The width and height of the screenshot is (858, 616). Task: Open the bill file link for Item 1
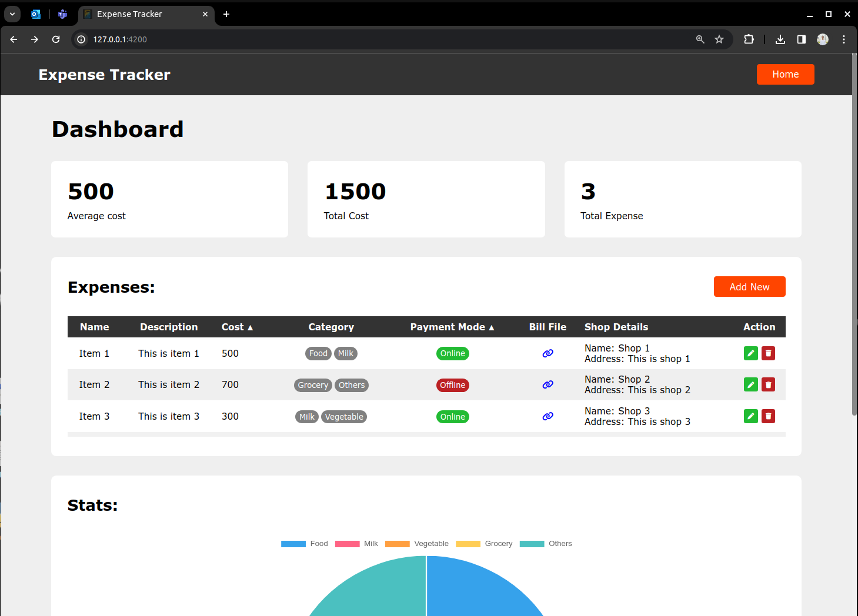[547, 353]
